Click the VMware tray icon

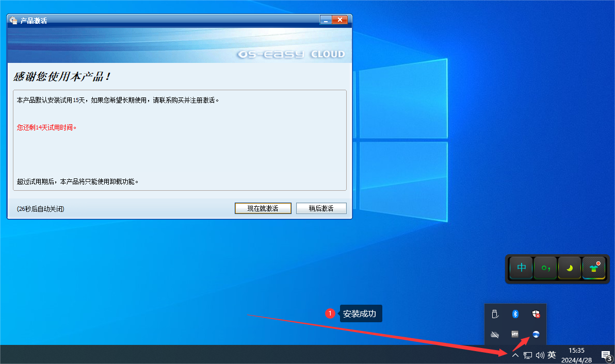click(x=515, y=334)
